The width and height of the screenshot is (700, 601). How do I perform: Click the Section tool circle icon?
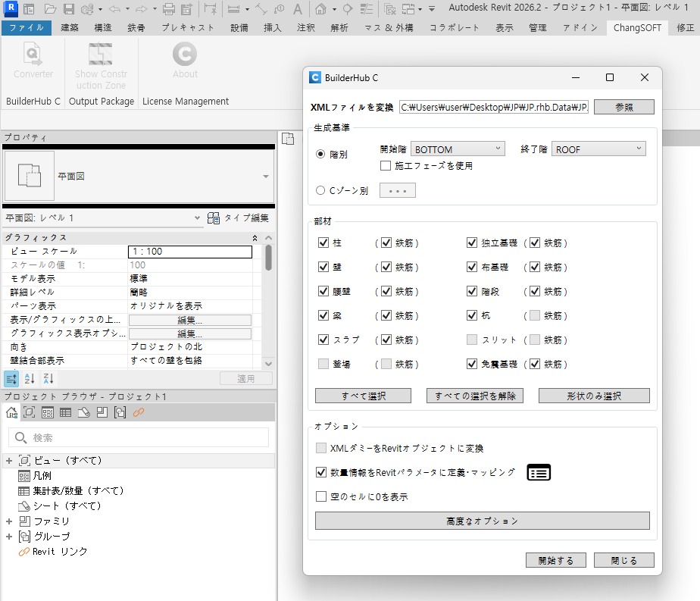pyautogui.click(x=347, y=8)
